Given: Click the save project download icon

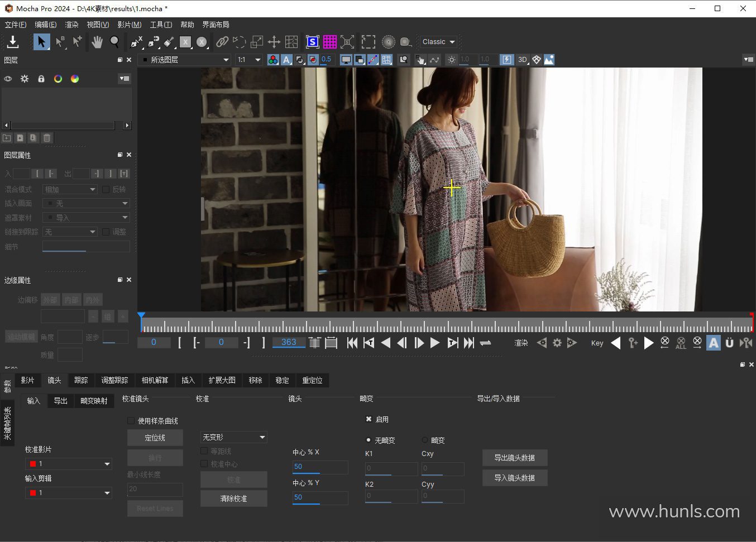Looking at the screenshot, I should point(13,42).
